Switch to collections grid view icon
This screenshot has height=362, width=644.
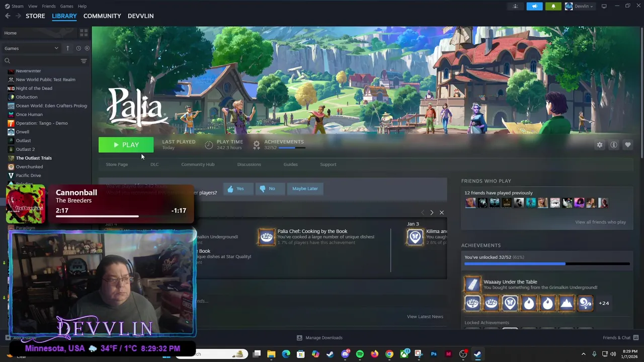tap(84, 33)
